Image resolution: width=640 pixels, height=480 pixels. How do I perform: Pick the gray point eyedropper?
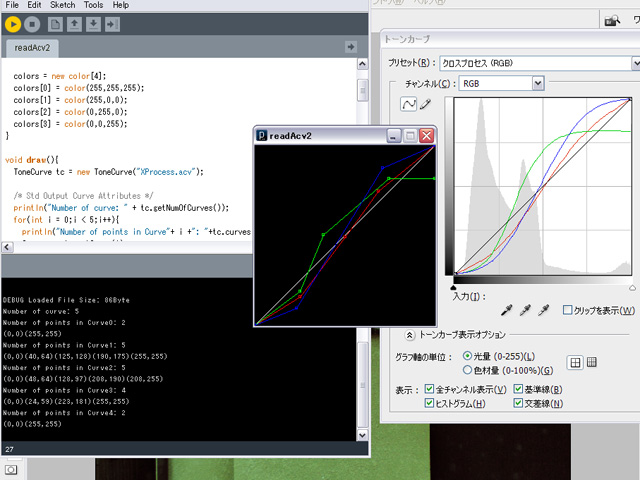525,310
